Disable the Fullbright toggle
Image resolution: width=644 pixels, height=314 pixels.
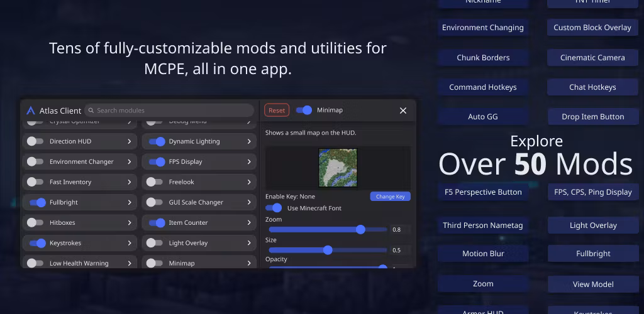(37, 202)
